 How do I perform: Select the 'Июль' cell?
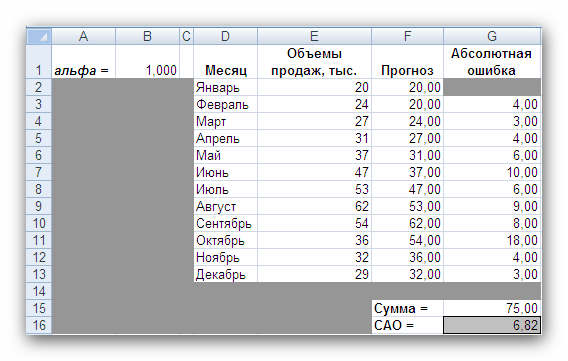point(225,189)
